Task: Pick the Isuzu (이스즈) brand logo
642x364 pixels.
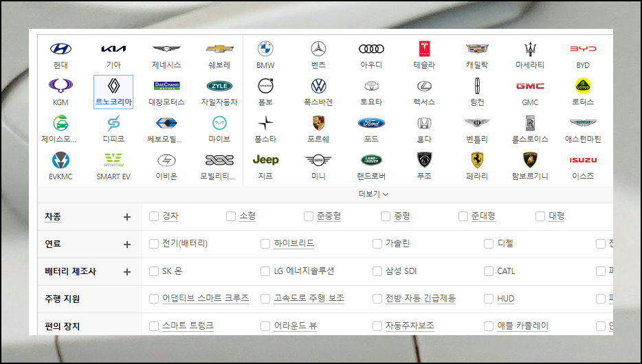Action: (583, 160)
